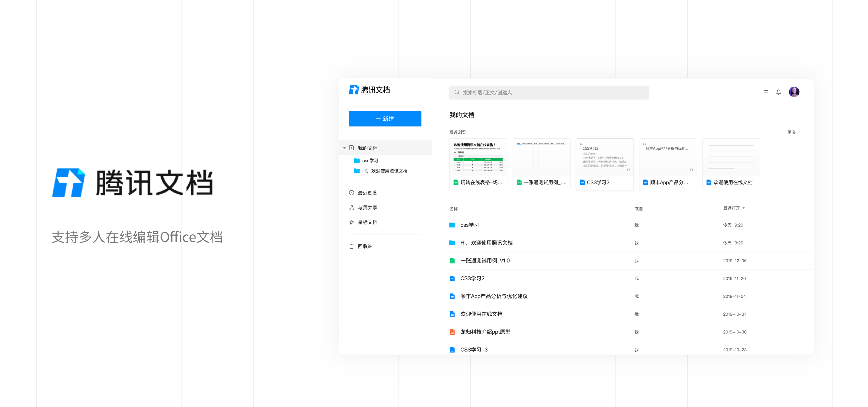Open Hi，欢迎使用腾讯文档 in the file list

tap(486, 243)
